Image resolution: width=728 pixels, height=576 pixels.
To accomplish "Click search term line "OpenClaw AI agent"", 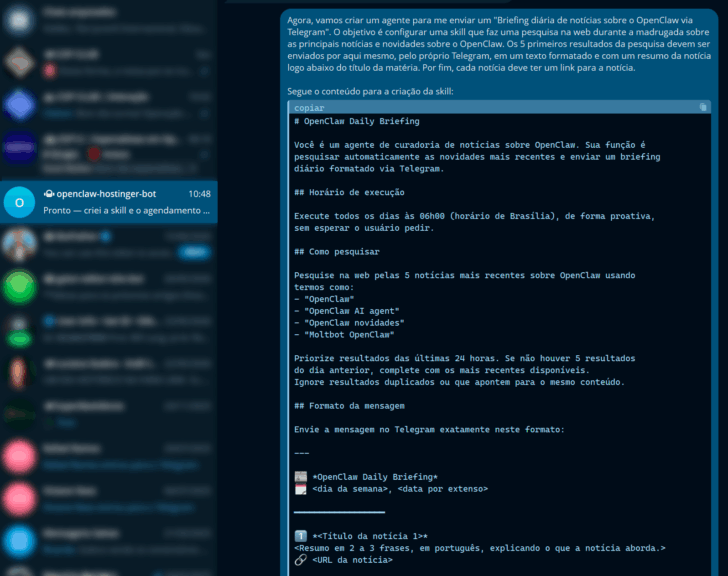I will click(x=347, y=311).
